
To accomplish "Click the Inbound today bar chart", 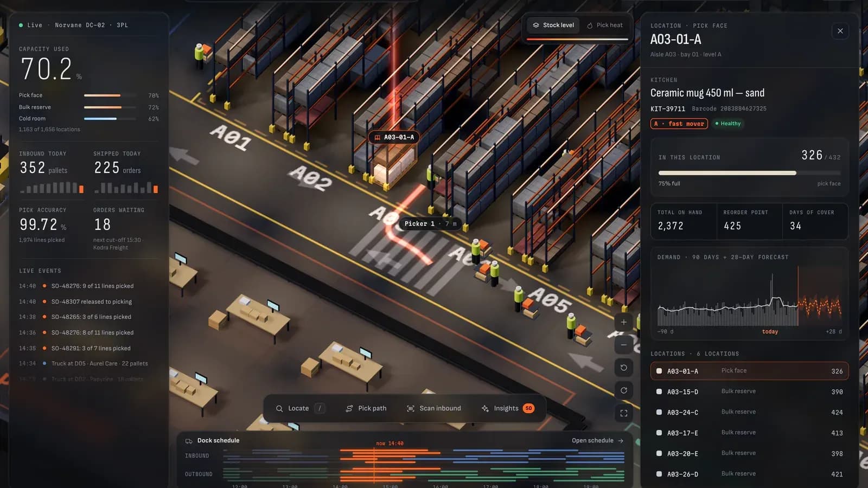I will coord(52,188).
